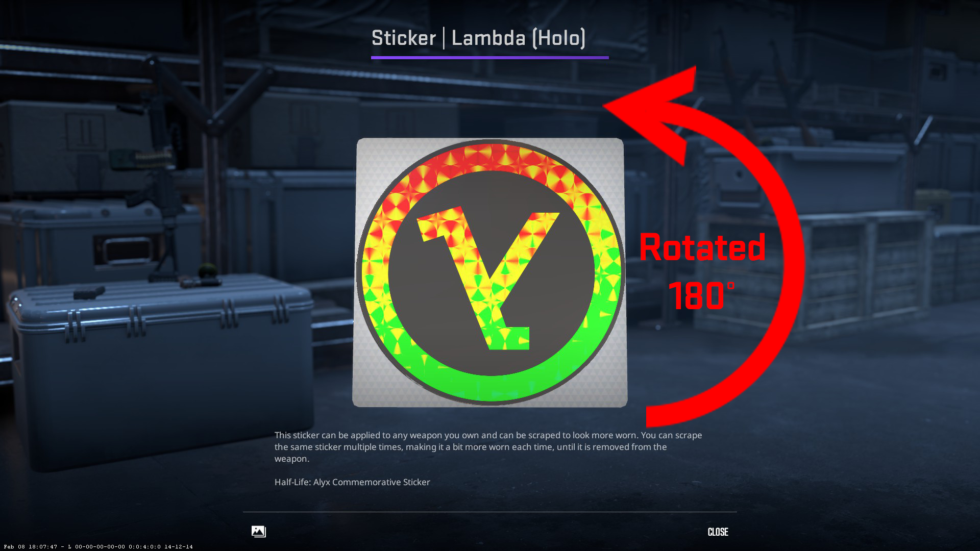The width and height of the screenshot is (980, 551).
Task: Click the red "Rotated" annotation text
Action: click(702, 247)
